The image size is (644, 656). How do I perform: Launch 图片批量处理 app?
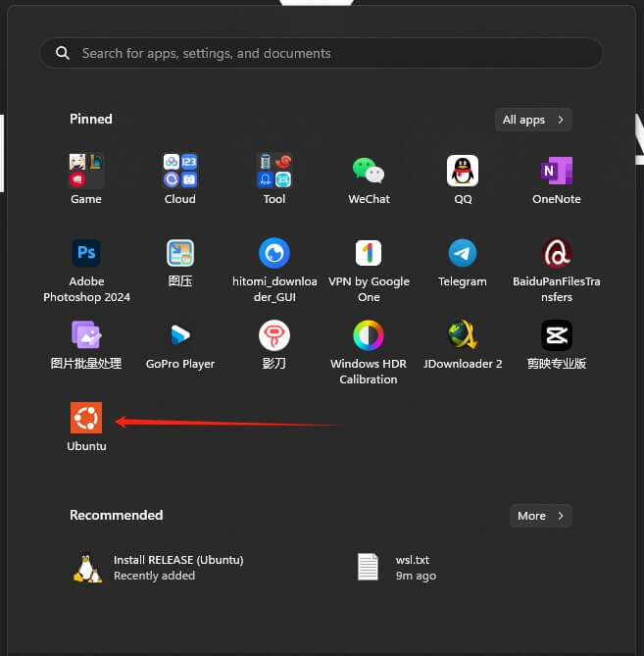coord(86,345)
